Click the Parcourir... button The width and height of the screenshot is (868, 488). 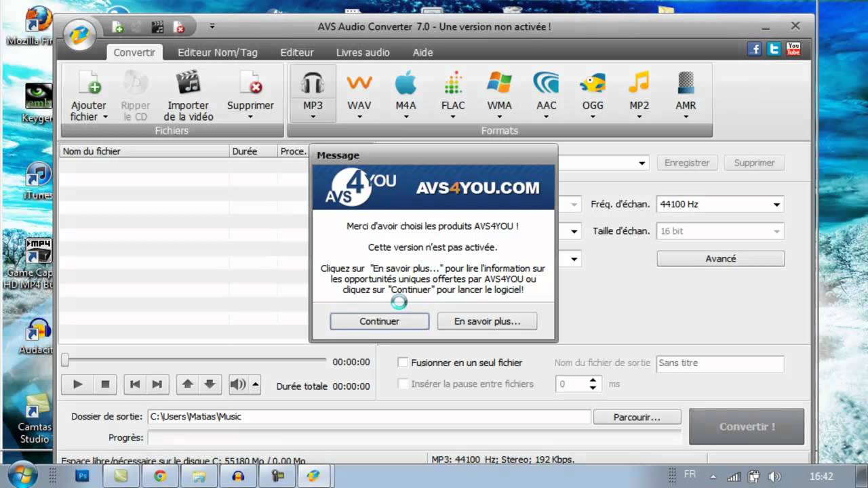point(637,417)
